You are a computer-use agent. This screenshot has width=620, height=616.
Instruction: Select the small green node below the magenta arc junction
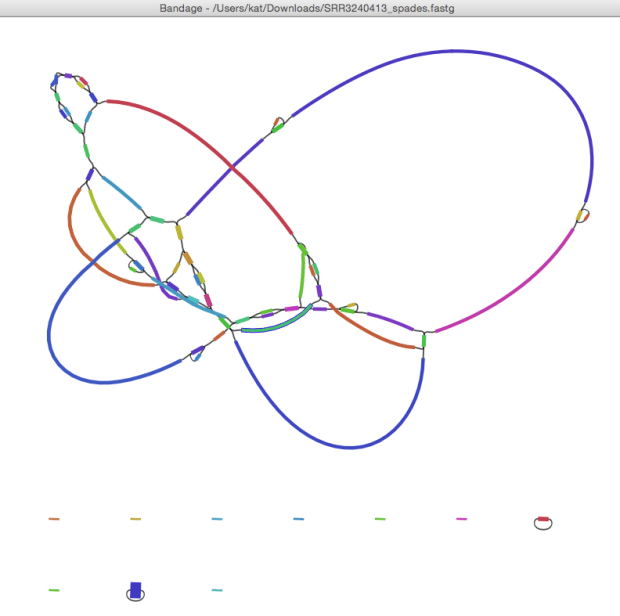click(x=424, y=340)
